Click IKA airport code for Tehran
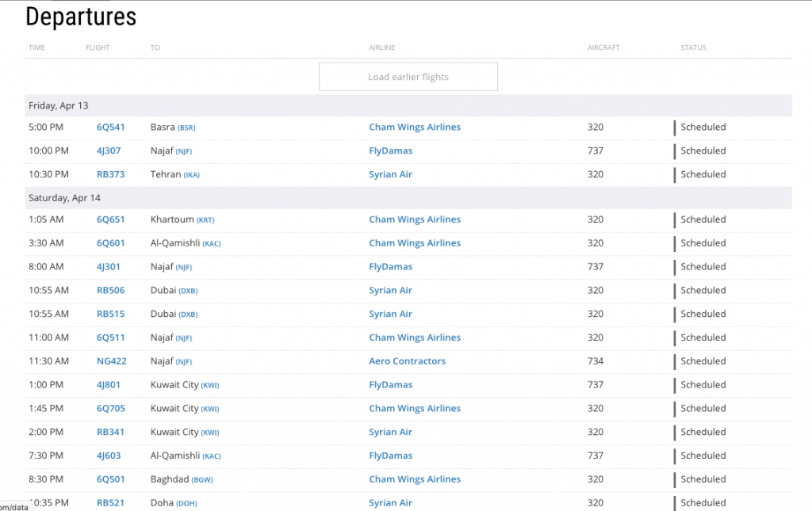Viewport: 812px width, 511px height. pos(192,175)
